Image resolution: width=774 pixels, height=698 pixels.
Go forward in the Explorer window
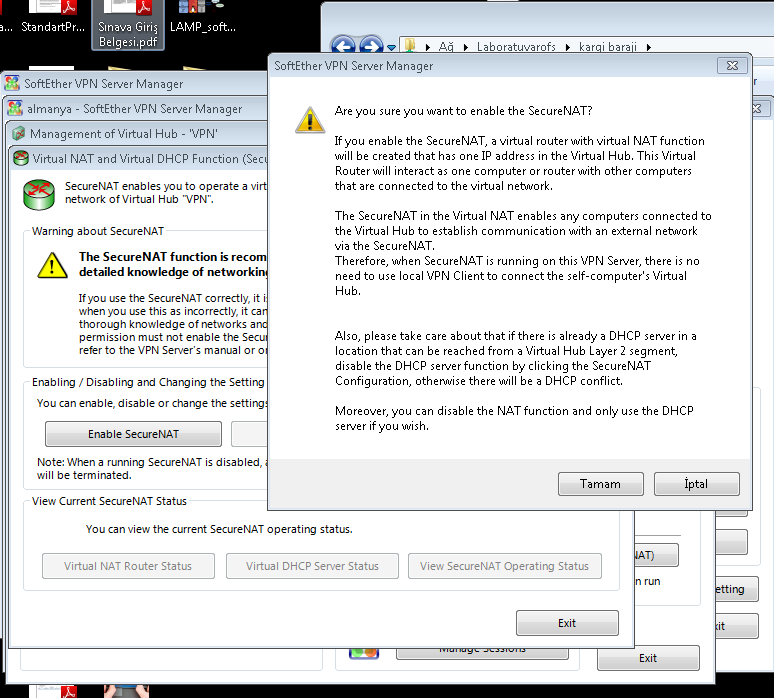click(371, 46)
